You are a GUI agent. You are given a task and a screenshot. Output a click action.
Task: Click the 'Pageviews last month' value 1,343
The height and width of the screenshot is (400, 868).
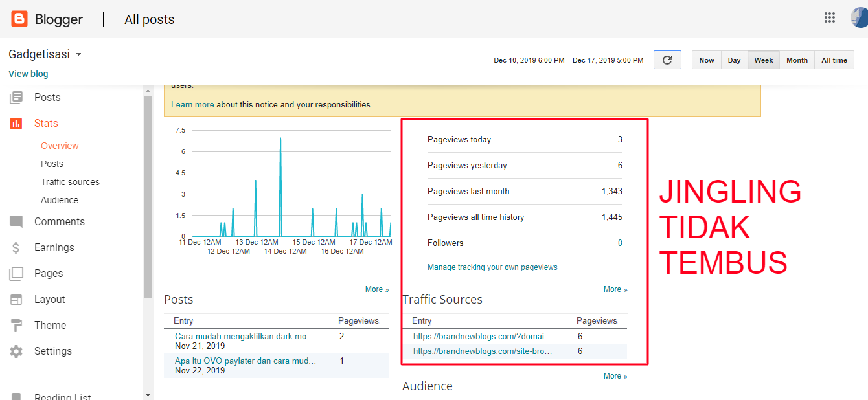[612, 192]
